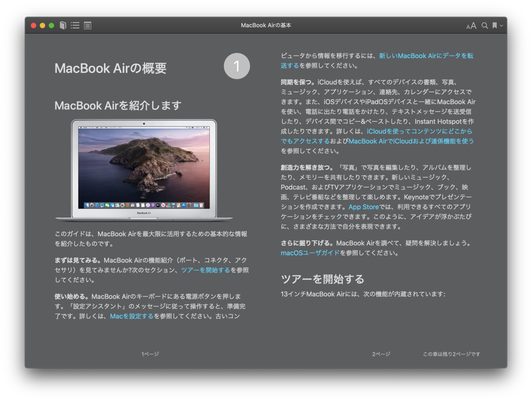Screen dimensions: 532x401
Task: Open the macOSユーザガイド link
Action: [310, 253]
